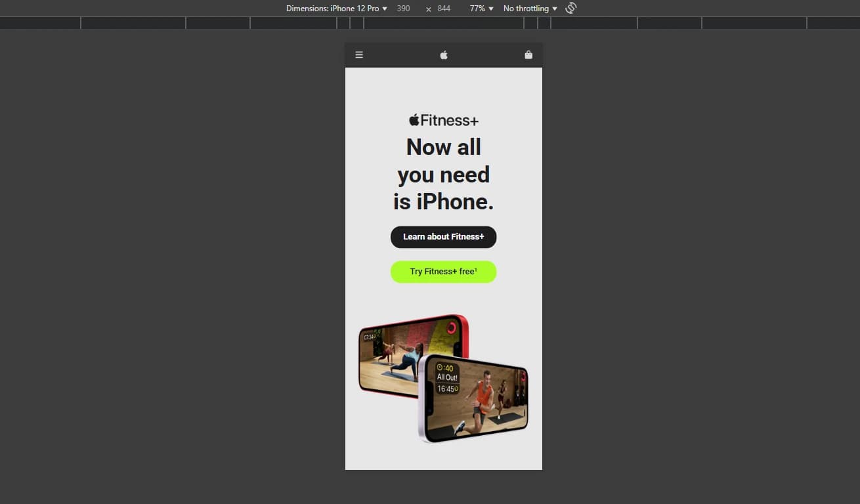860x504 pixels.
Task: Open the No throttling network dropdown
Action: (x=529, y=8)
